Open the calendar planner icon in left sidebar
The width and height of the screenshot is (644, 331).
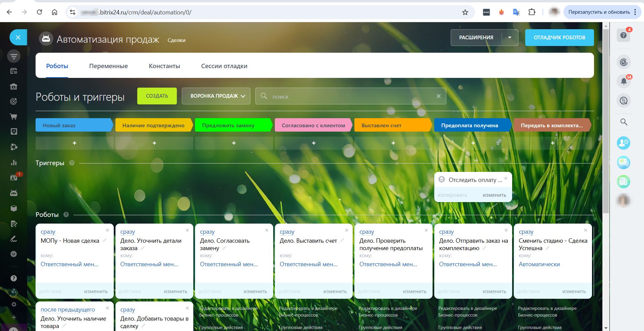(x=14, y=71)
